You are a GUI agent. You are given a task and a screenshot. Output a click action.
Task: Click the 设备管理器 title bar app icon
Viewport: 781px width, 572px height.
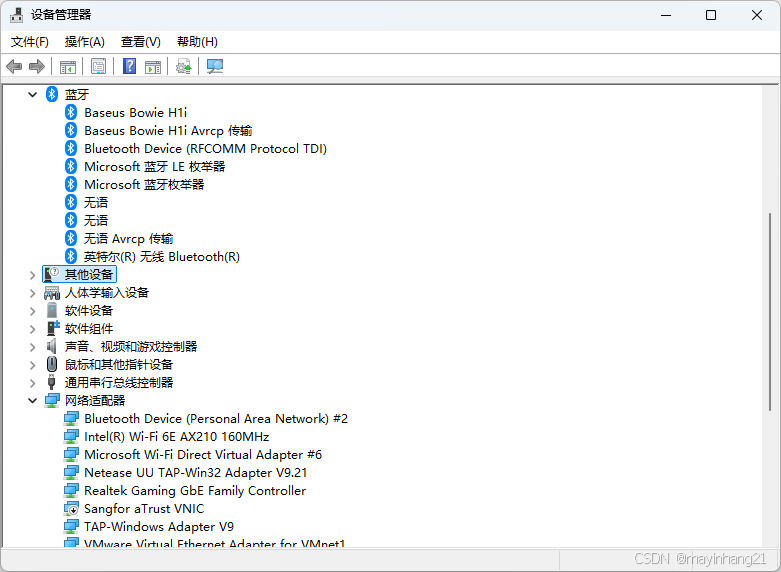16,15
